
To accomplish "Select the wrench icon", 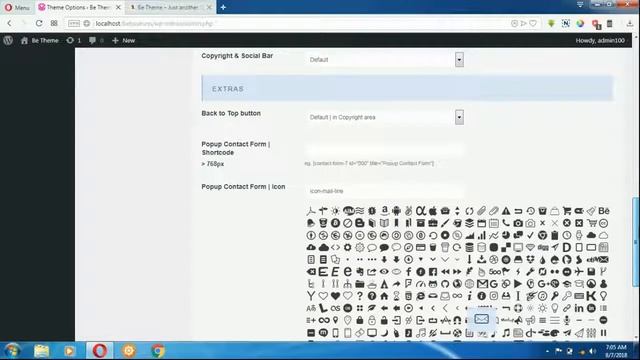I will click(x=530, y=271).
